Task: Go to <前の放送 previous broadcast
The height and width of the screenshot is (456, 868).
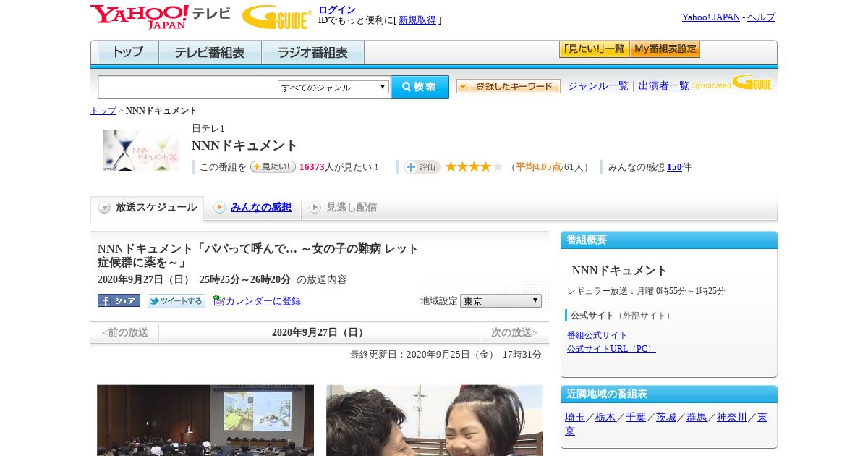Action: coord(125,333)
